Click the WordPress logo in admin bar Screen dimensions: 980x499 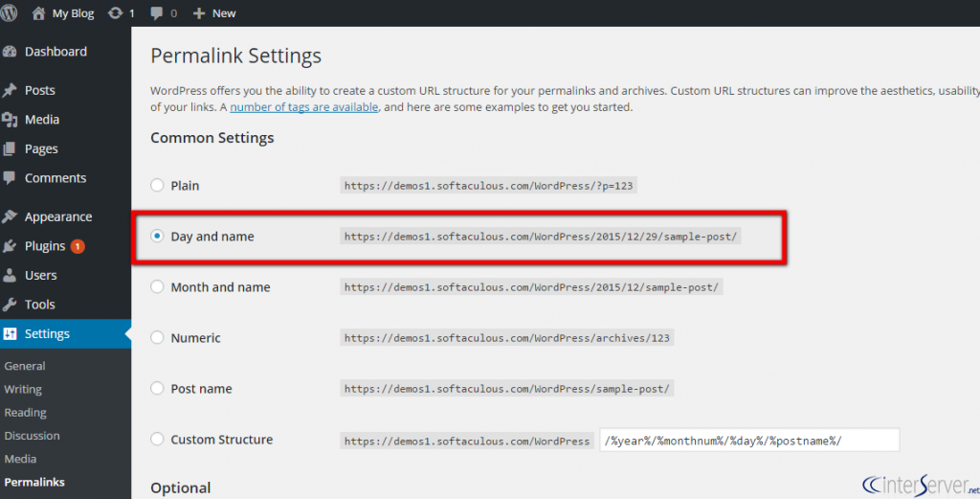point(9,13)
